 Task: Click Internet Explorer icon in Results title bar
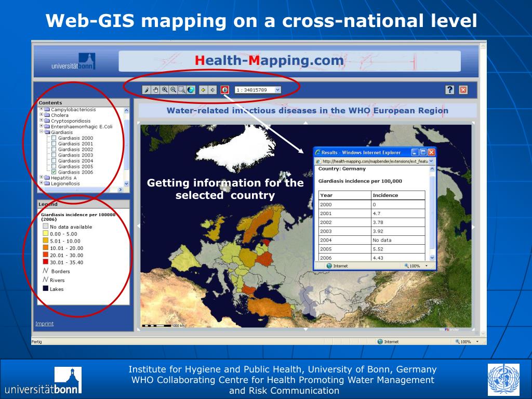318,152
